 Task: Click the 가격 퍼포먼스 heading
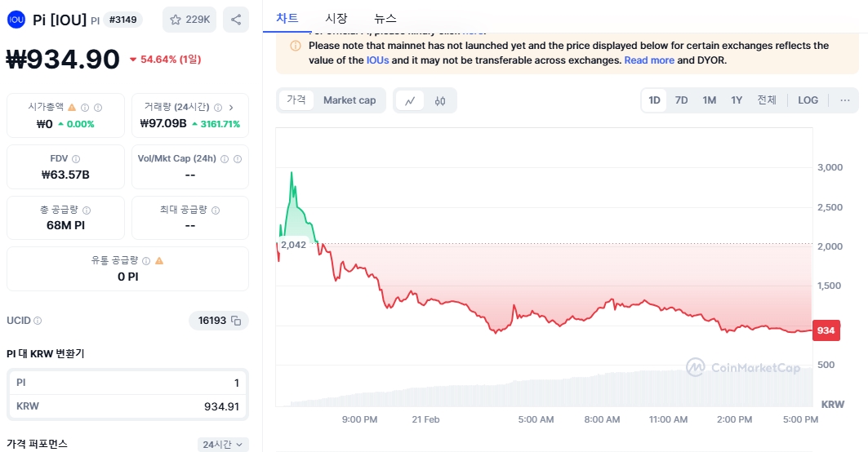pyautogui.click(x=37, y=444)
